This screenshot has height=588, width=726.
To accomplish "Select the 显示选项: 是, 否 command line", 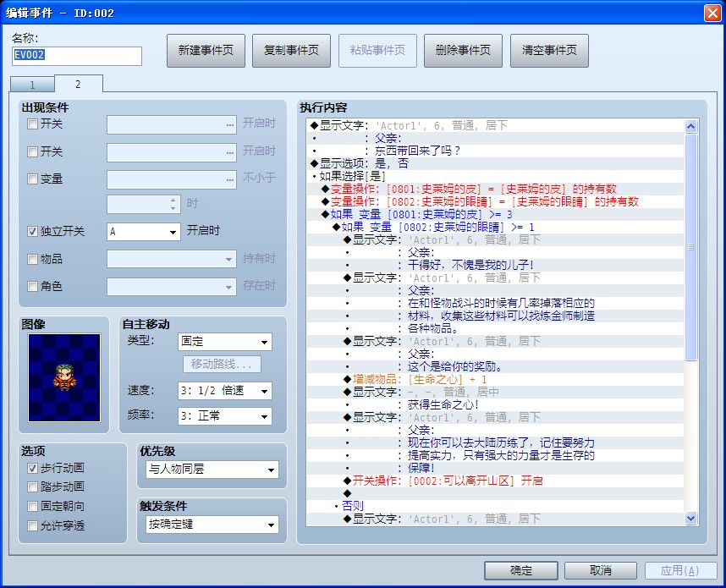I will tap(495, 163).
